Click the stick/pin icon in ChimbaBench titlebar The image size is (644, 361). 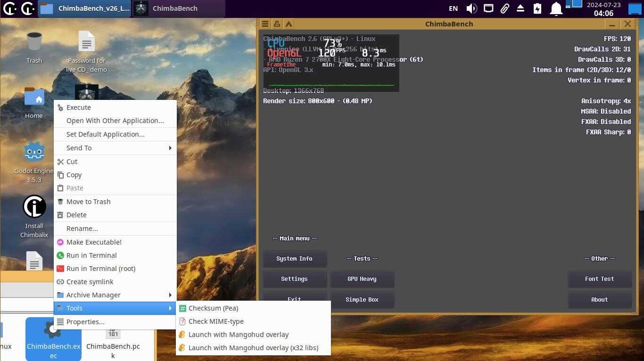pyautogui.click(x=277, y=24)
